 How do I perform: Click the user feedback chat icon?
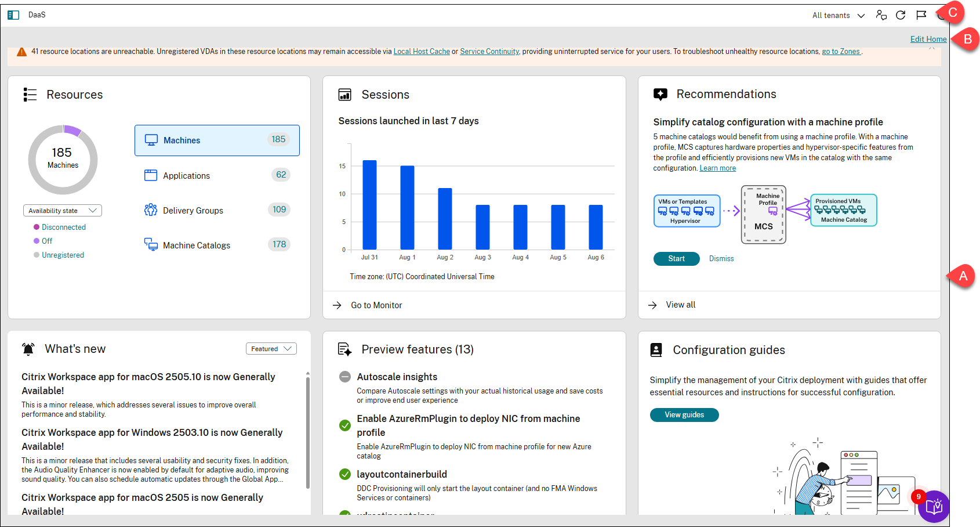pyautogui.click(x=881, y=15)
